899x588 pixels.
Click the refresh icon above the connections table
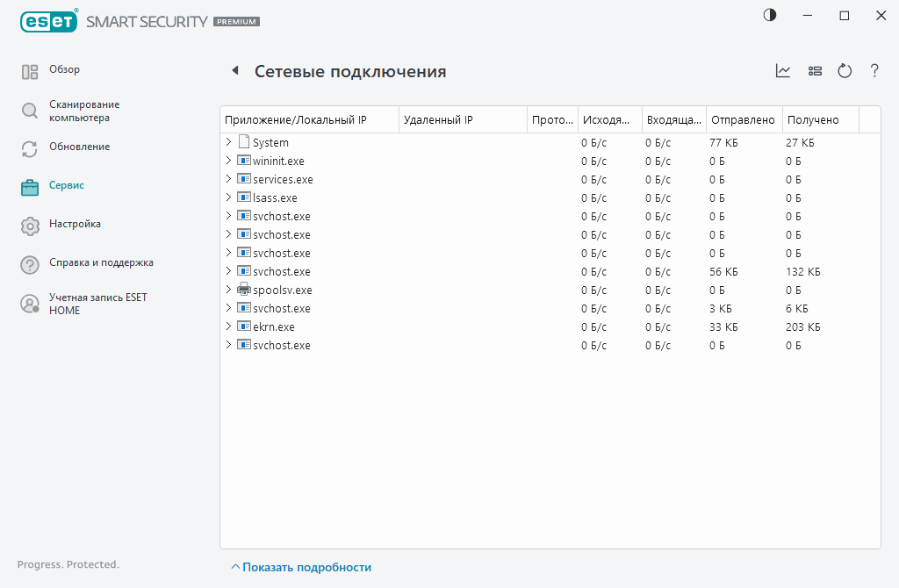pos(844,71)
